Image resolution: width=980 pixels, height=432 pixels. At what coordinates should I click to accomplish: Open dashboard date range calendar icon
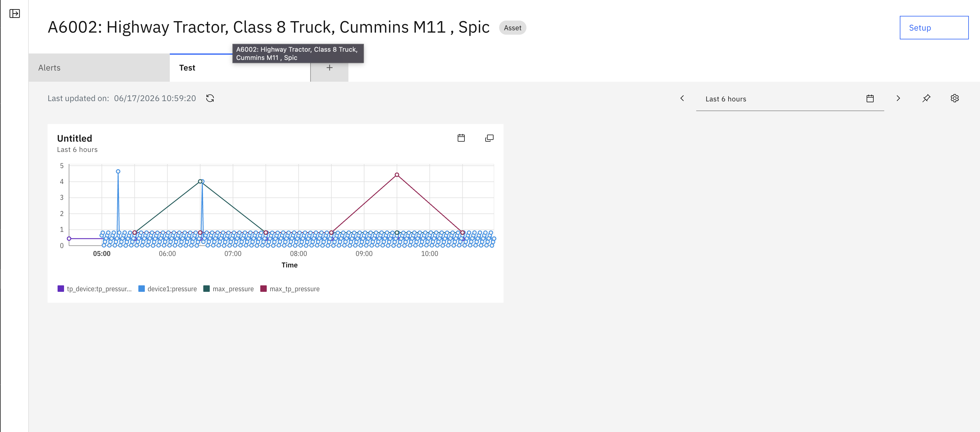[870, 98]
